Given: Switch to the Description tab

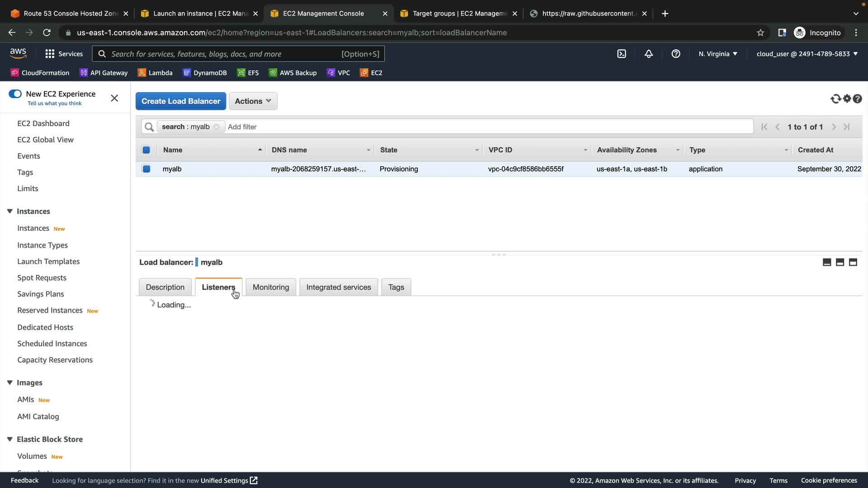Looking at the screenshot, I should click(x=165, y=287).
